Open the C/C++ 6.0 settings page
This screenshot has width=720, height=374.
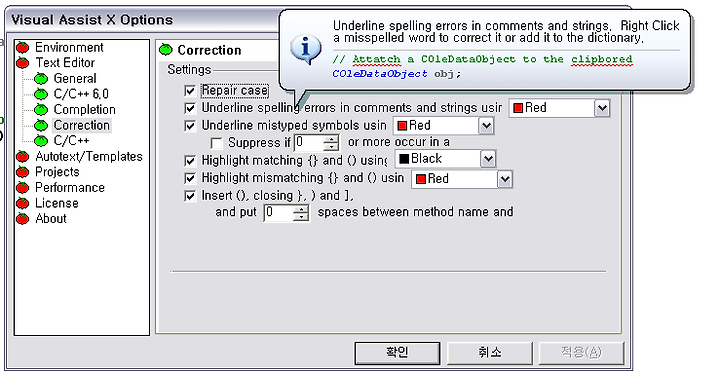(81, 94)
